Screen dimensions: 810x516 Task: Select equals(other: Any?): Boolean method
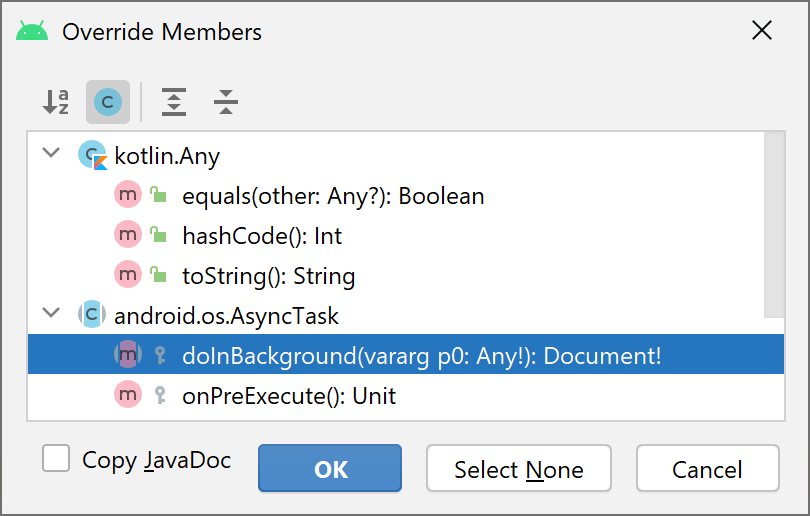pos(333,196)
